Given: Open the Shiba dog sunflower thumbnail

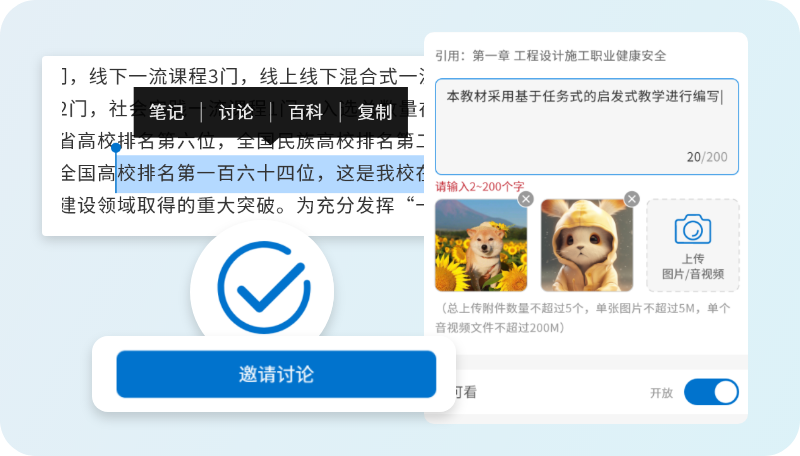Looking at the screenshot, I should coord(481,245).
